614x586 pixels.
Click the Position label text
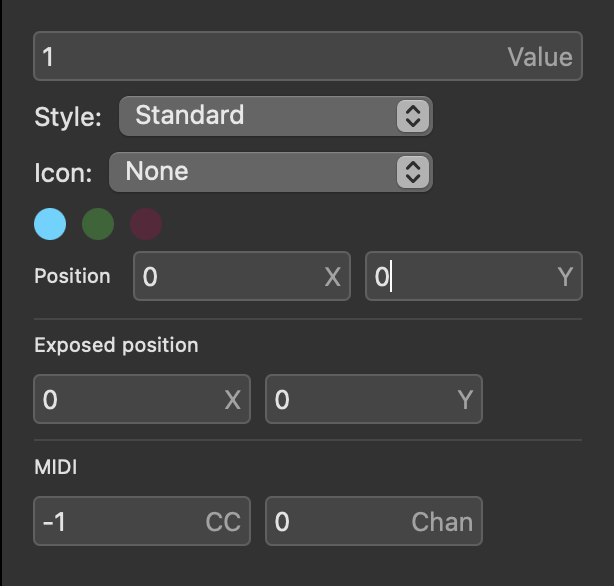point(72,276)
